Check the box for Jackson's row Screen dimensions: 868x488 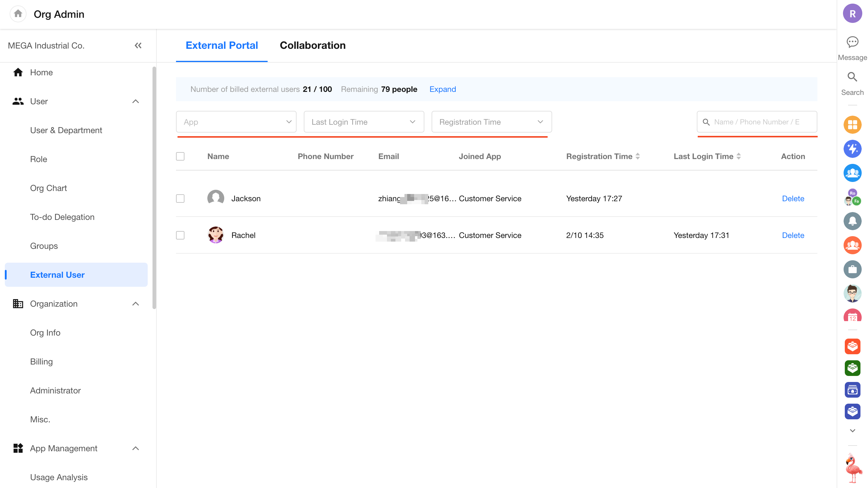coord(180,199)
